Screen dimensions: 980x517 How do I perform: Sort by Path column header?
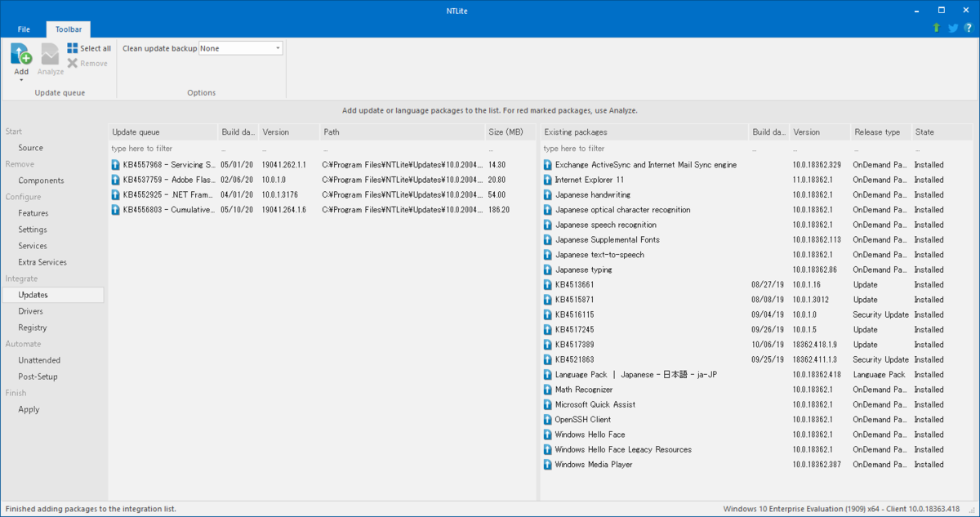pos(402,131)
